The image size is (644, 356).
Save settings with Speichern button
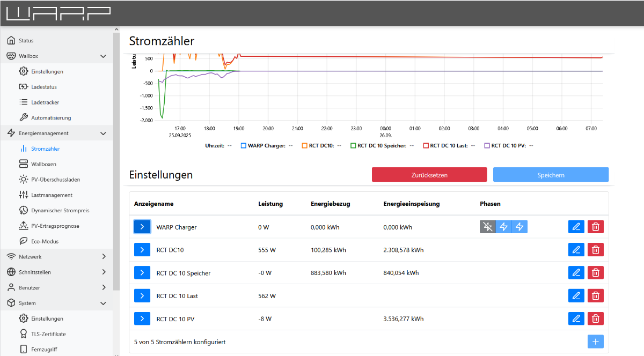[551, 175]
